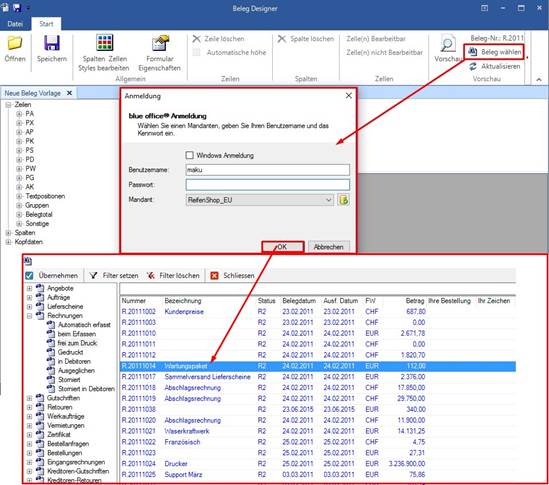
Task: Click the Mandant database icon next to the dropdown
Action: click(343, 200)
